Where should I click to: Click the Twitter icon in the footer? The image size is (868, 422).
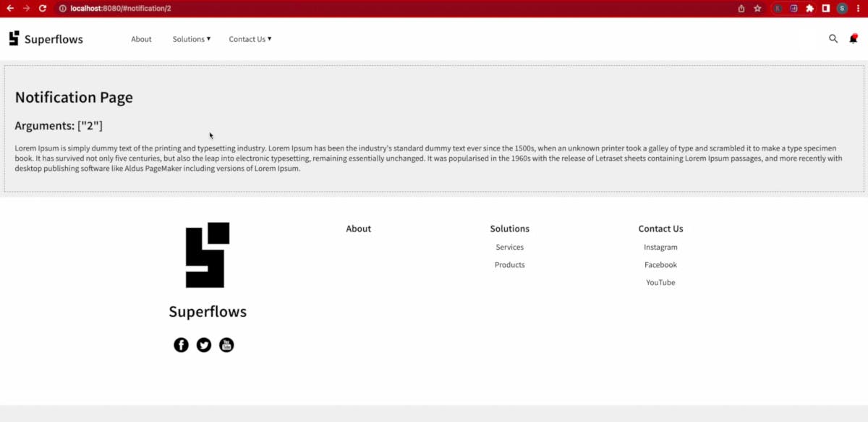tap(204, 345)
